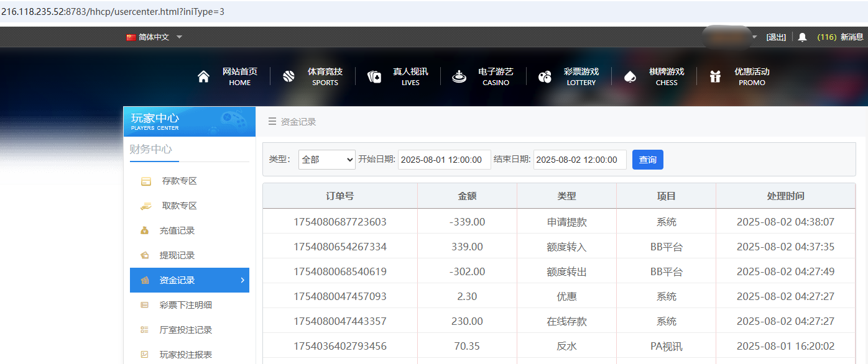
Task: Select the spade icon above CHESS
Action: pyautogui.click(x=629, y=76)
